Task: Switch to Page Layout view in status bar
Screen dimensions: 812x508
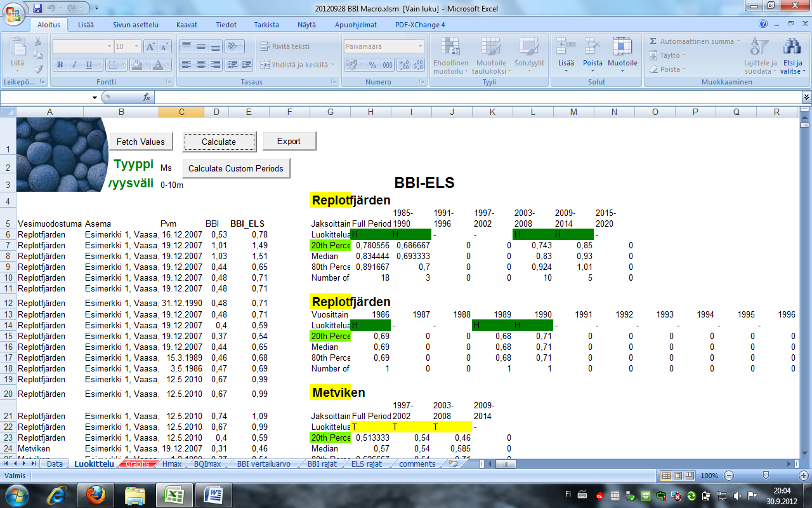Action: pyautogui.click(x=678, y=476)
